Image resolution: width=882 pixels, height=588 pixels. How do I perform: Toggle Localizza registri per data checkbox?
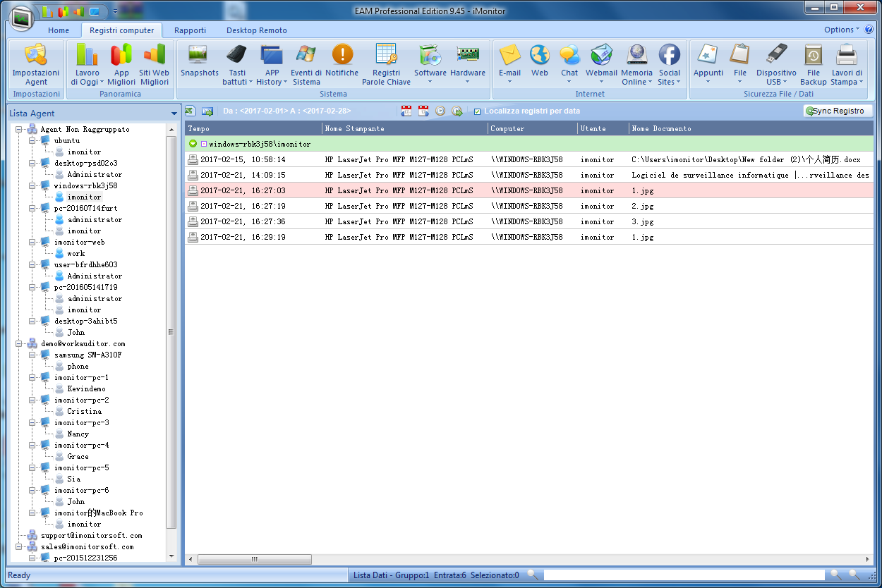[478, 111]
